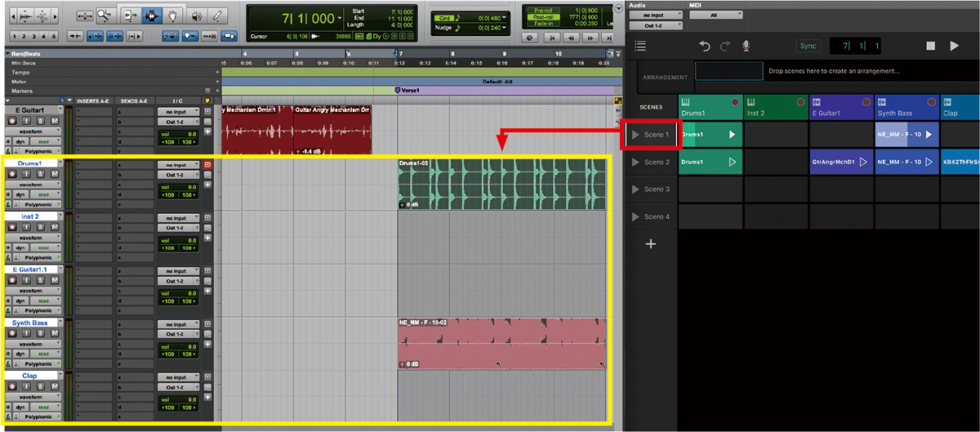Viewport: 980px width, 432px height.
Task: Toggle the Sync button
Action: coord(808,47)
